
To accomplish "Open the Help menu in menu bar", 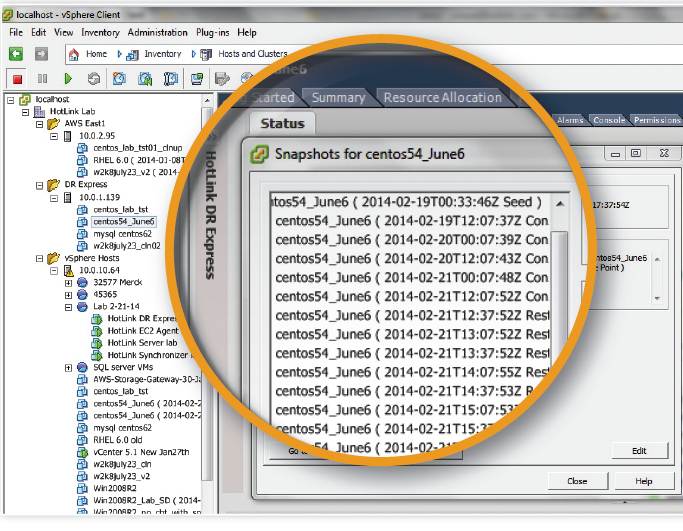I will pos(247,33).
